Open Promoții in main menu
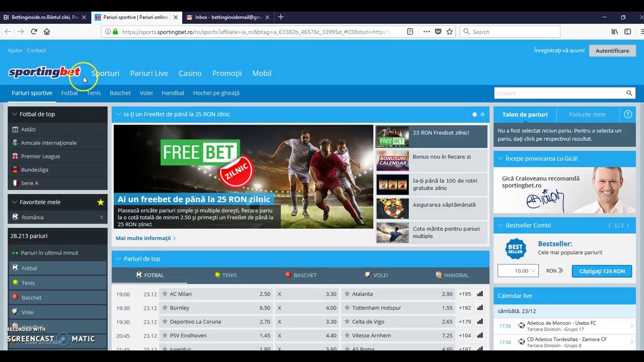The width and height of the screenshot is (644, 362). coord(227,73)
